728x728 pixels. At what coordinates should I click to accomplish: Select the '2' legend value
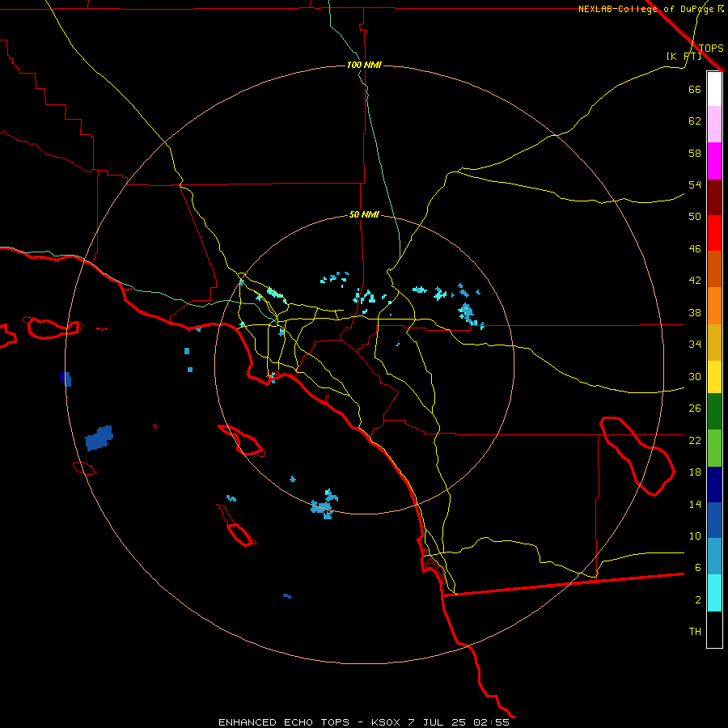click(697, 600)
